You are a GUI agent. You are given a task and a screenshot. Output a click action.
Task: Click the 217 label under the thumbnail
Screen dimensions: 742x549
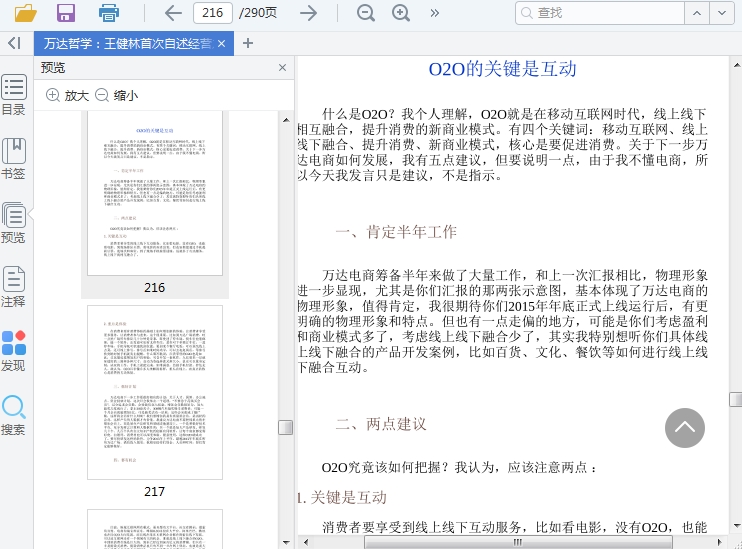[x=155, y=492]
